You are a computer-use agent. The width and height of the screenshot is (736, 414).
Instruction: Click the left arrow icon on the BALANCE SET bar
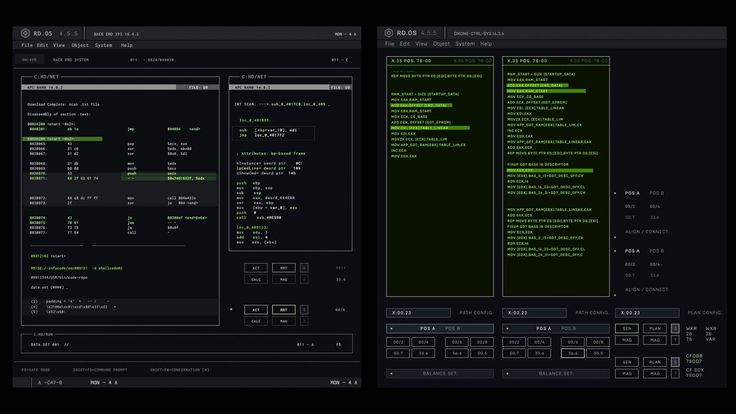[x=392, y=374]
